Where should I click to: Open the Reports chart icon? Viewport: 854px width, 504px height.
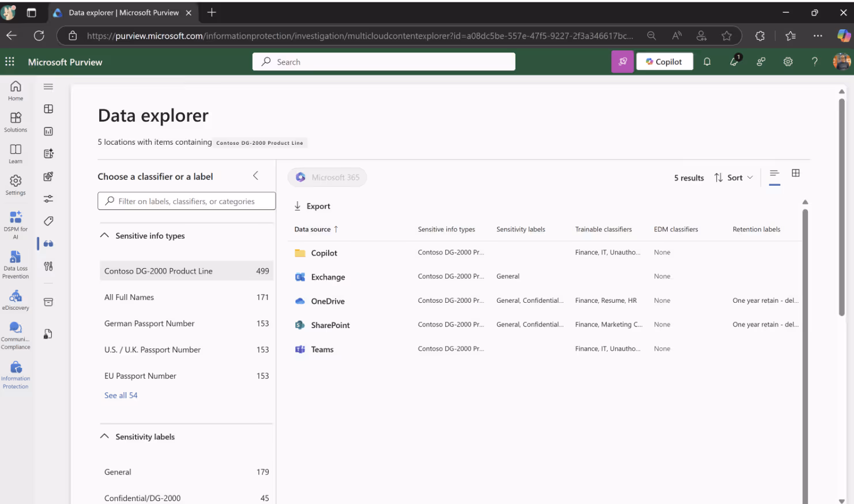coord(48,131)
